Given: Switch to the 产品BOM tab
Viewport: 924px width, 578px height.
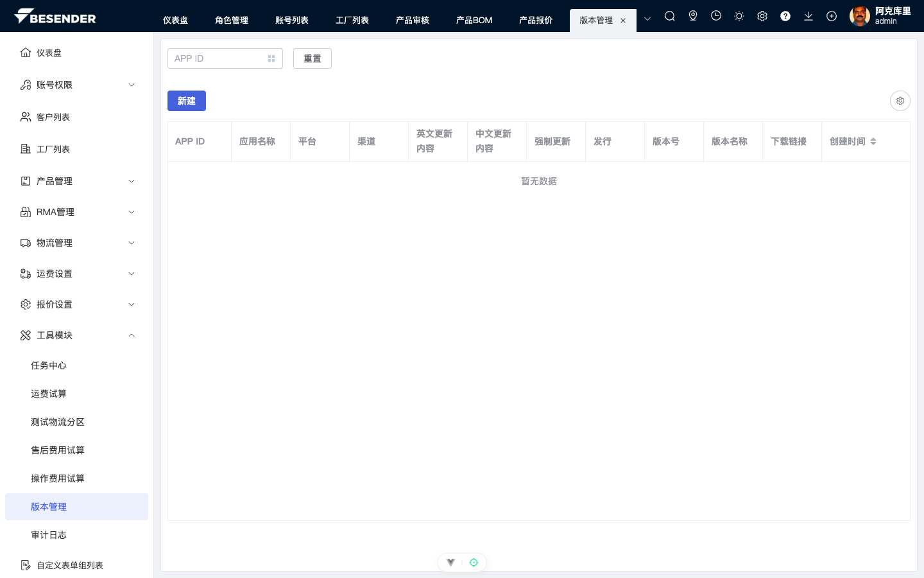Looking at the screenshot, I should (x=474, y=21).
